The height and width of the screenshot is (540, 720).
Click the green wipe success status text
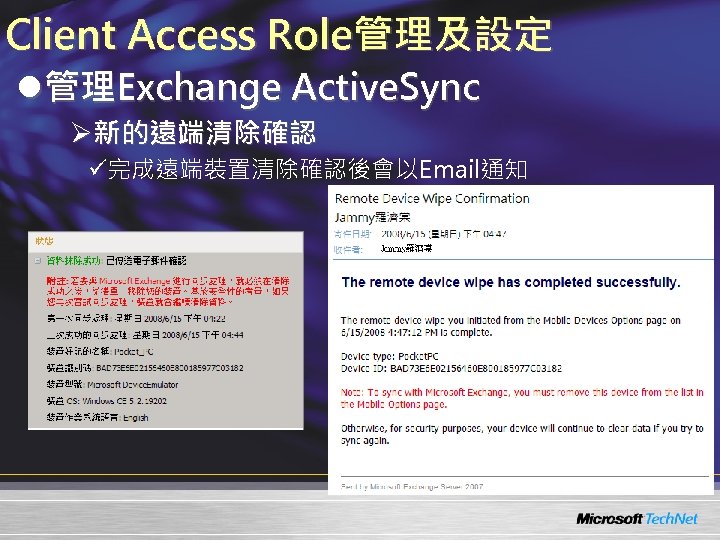point(74,261)
